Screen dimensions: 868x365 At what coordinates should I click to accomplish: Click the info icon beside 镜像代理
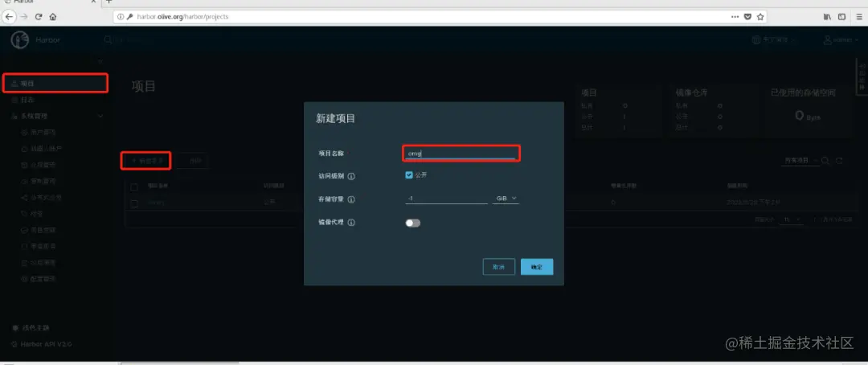[351, 223]
